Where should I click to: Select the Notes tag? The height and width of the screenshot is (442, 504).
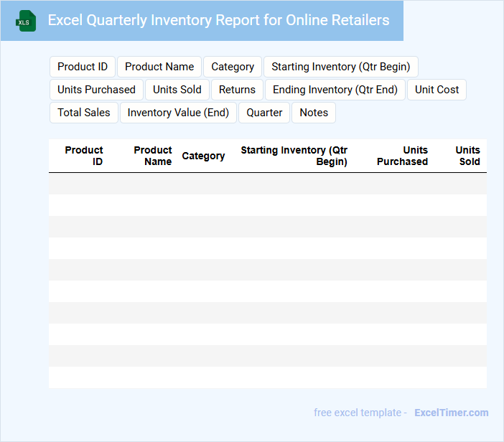click(314, 113)
